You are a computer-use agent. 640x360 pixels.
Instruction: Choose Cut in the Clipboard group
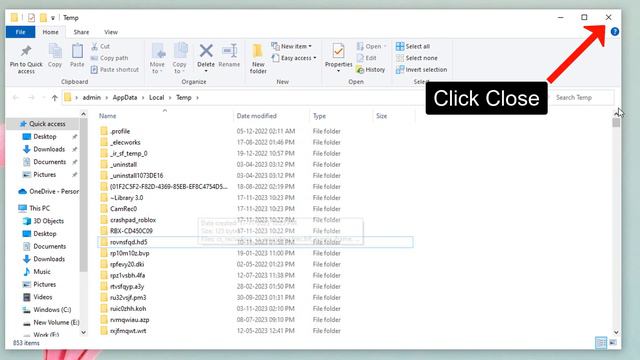click(x=100, y=47)
